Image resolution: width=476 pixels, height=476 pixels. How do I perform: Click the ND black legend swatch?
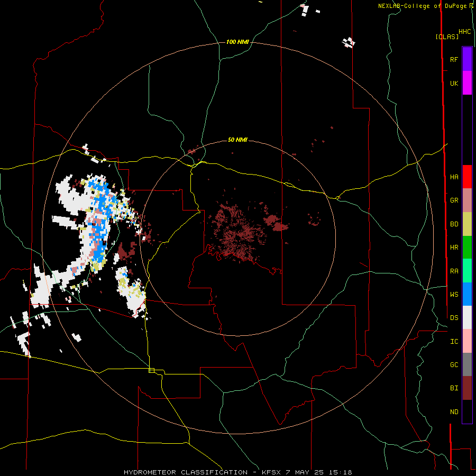click(x=467, y=411)
